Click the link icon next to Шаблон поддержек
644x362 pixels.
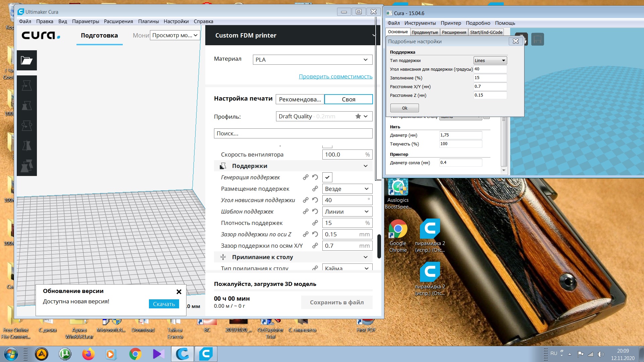coord(306,212)
